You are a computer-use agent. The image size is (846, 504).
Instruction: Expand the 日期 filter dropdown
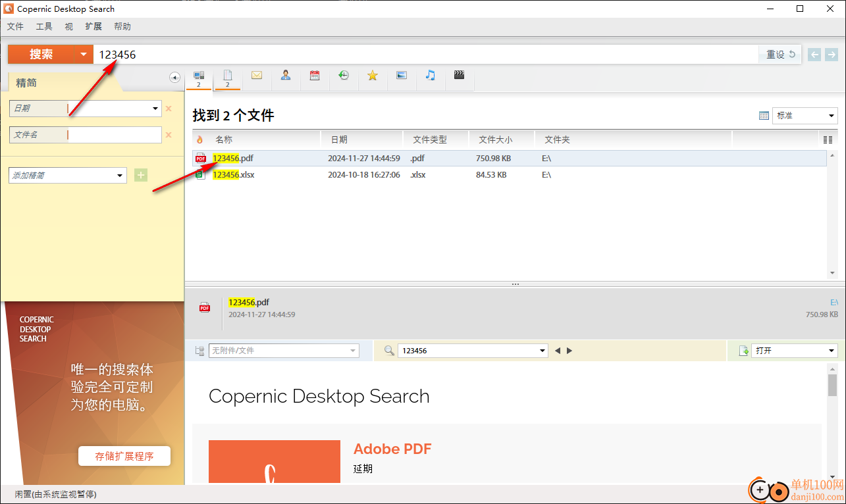pos(155,109)
